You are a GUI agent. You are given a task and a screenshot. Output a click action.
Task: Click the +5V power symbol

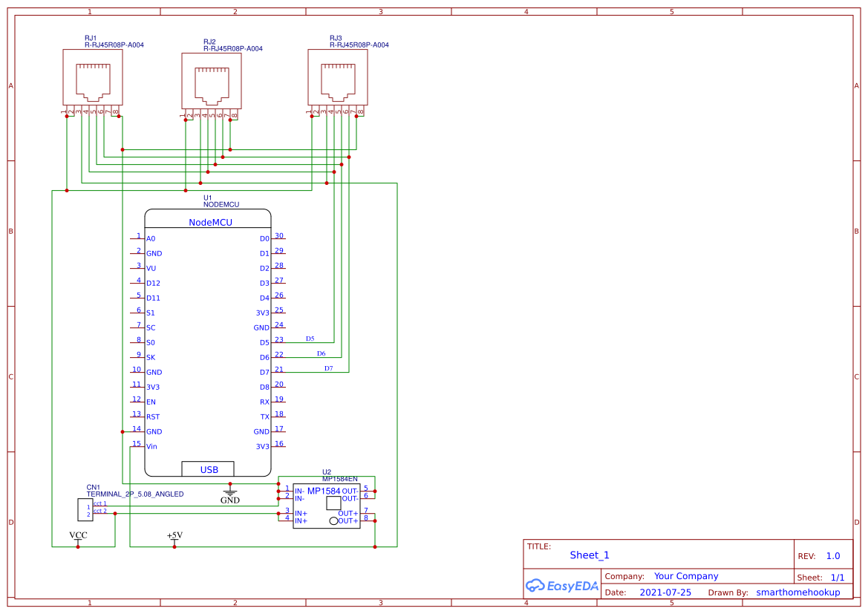pos(174,538)
